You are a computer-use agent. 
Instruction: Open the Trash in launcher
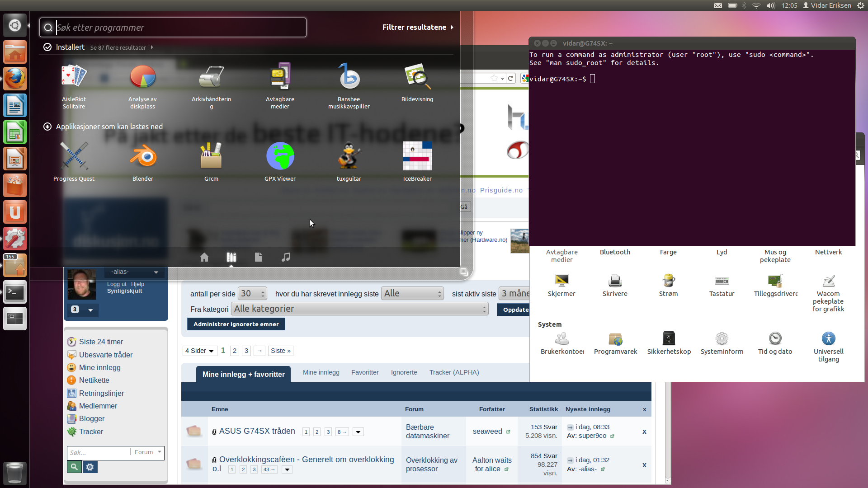coord(15,473)
